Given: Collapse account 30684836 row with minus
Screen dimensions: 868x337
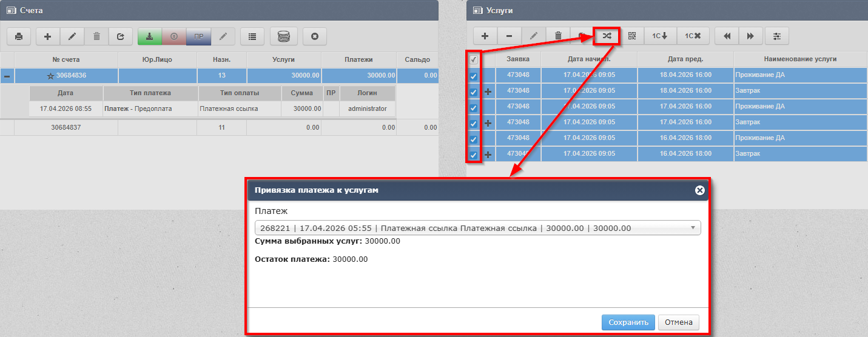Looking at the screenshot, I should pos(7,76).
